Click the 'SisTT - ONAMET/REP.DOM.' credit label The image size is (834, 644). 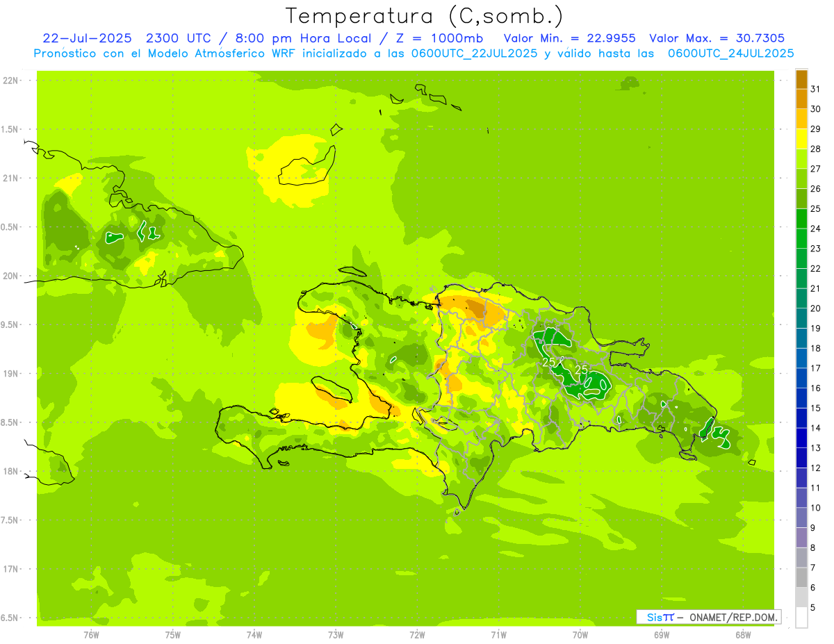coord(708,617)
